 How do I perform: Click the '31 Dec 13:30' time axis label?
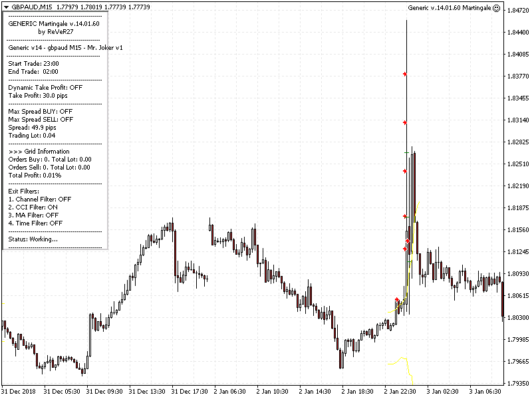pos(147,392)
